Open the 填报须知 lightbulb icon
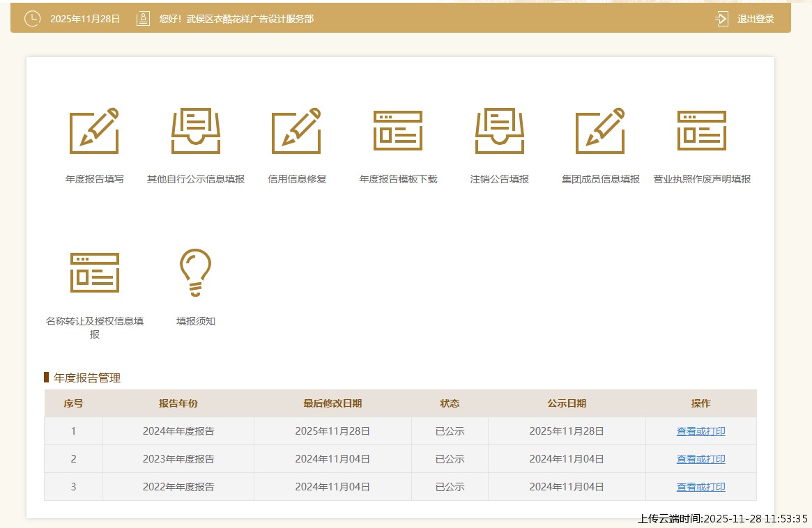Screen dimensions: 812x528 pyautogui.click(x=195, y=272)
